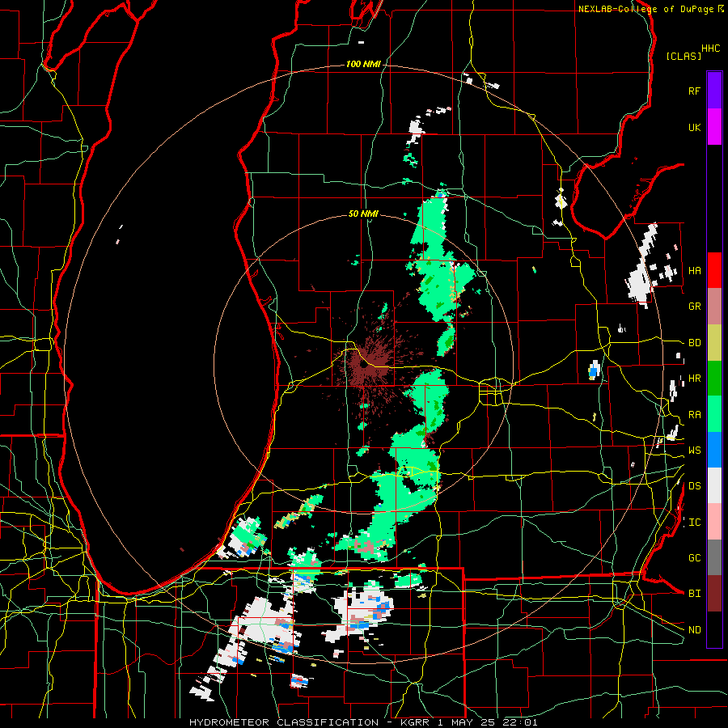The image size is (728, 728).
Task: Click the 'IC' legend label text
Action: coord(694,523)
